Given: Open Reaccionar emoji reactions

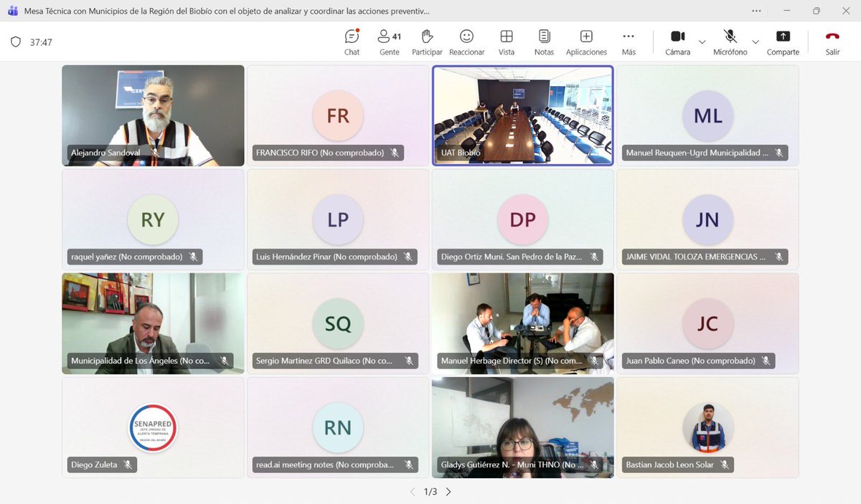Looking at the screenshot, I should pyautogui.click(x=467, y=42).
